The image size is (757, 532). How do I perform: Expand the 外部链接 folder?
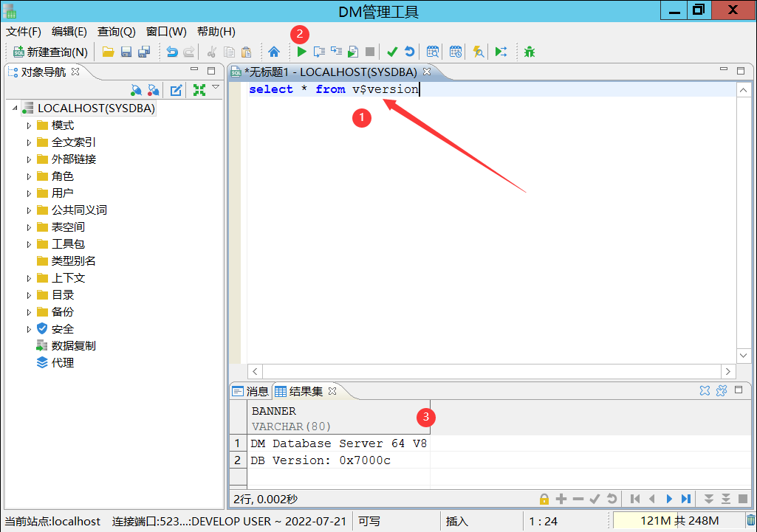[29, 159]
